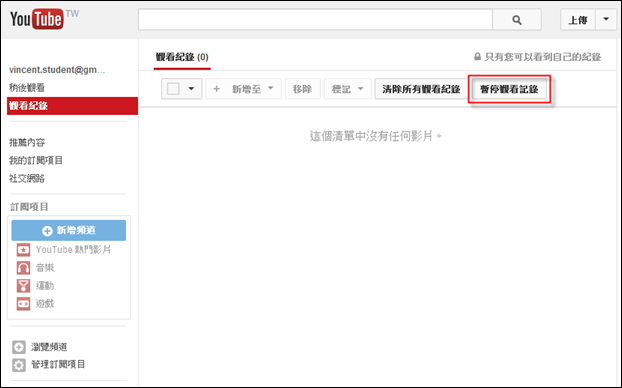Click the 只有您可以看到自己的紀錄 text
622x388 pixels.
(543, 57)
